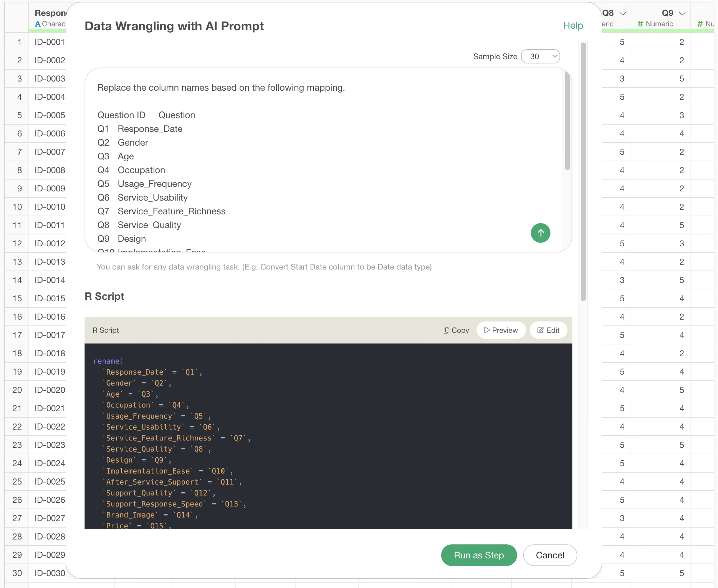Click the Edit pencil icon
The width and height of the screenshot is (718, 588).
click(x=540, y=330)
